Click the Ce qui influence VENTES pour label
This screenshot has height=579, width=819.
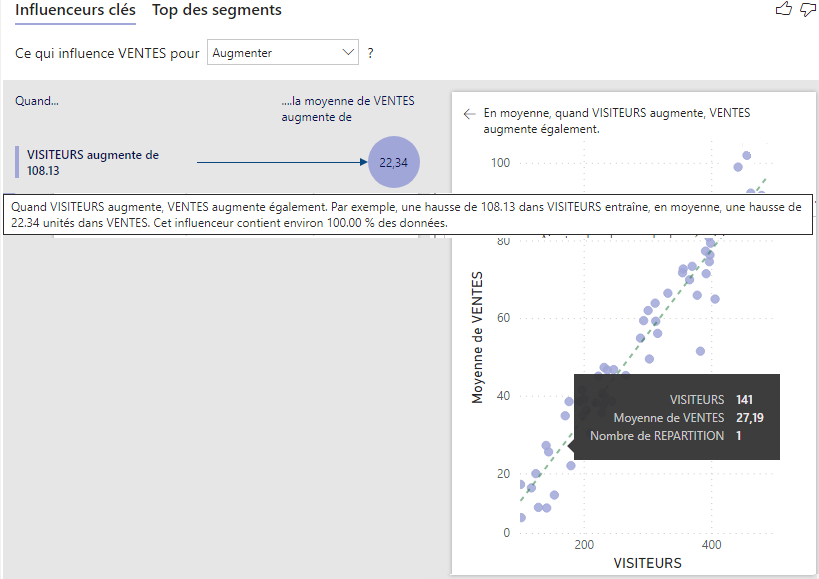(107, 53)
